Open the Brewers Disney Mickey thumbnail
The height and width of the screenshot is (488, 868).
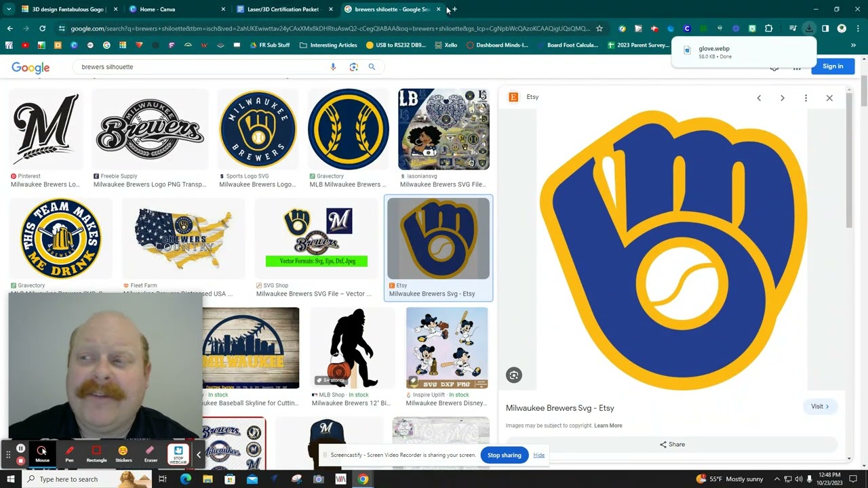[x=447, y=348]
